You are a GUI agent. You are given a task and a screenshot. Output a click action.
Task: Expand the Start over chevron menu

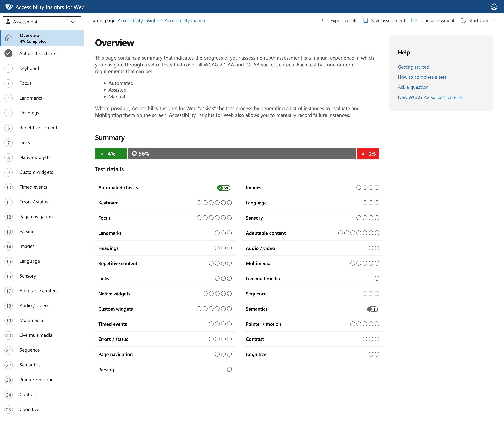coord(494,20)
